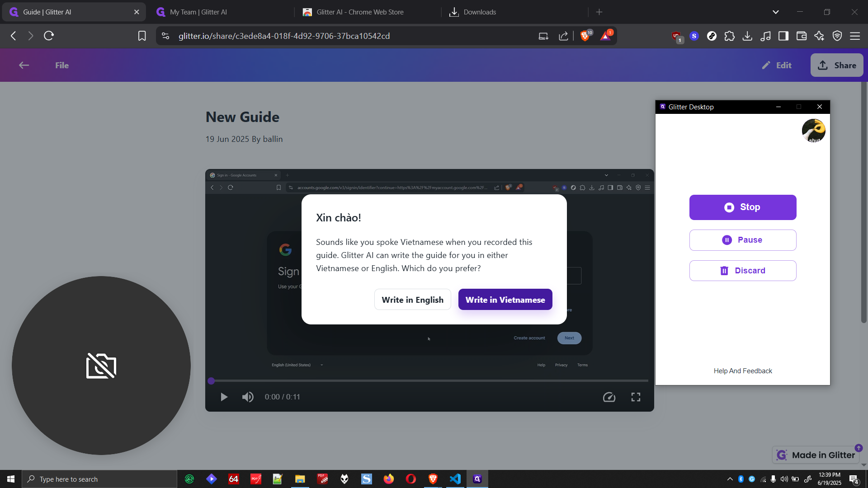Click the Write in English button
The width and height of the screenshot is (868, 488).
pos(412,300)
